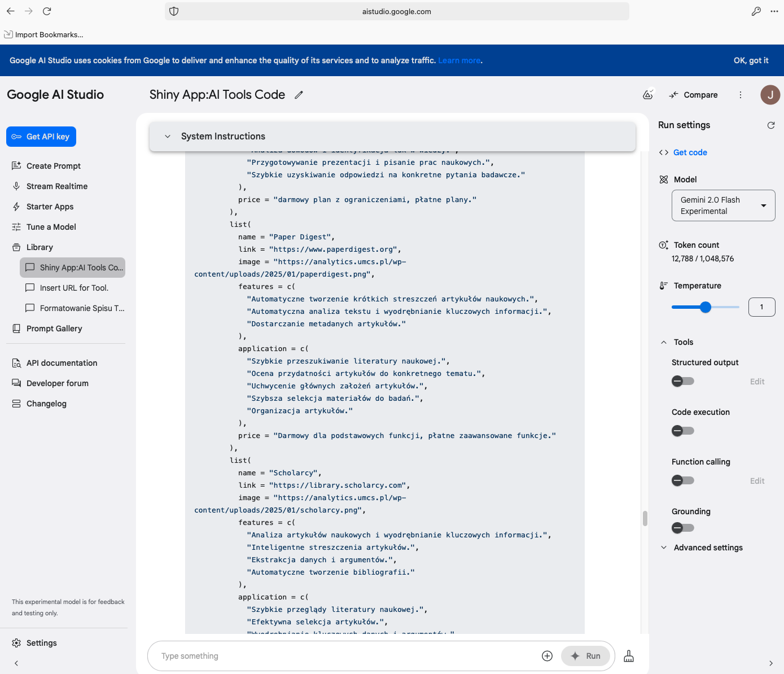Viewport: 784px width, 674px height.
Task: Toggle Structured output switch
Action: tap(683, 381)
